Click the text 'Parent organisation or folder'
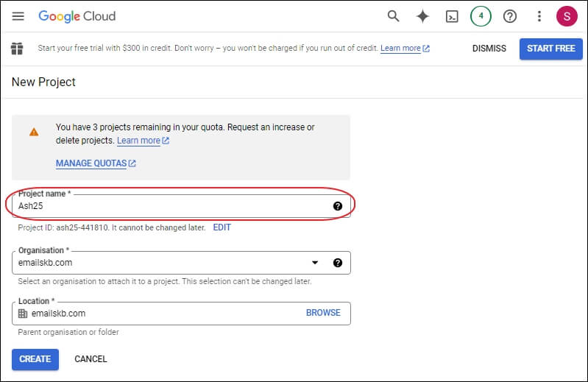This screenshot has height=382, width=588. [68, 332]
